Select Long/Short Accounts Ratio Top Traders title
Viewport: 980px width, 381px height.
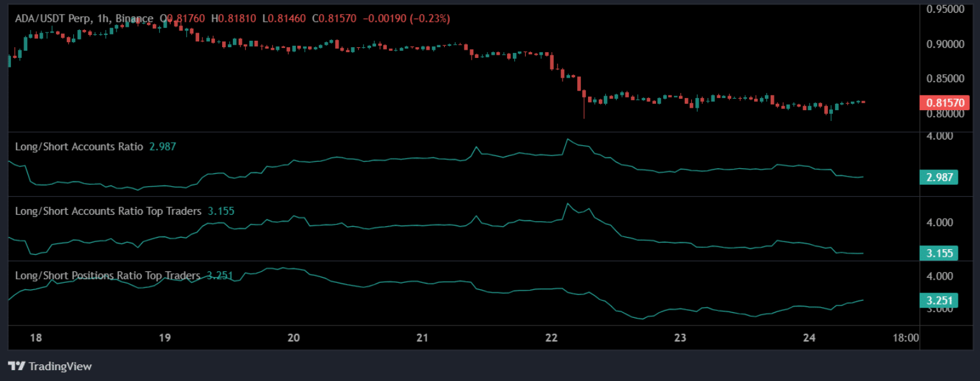[108, 211]
